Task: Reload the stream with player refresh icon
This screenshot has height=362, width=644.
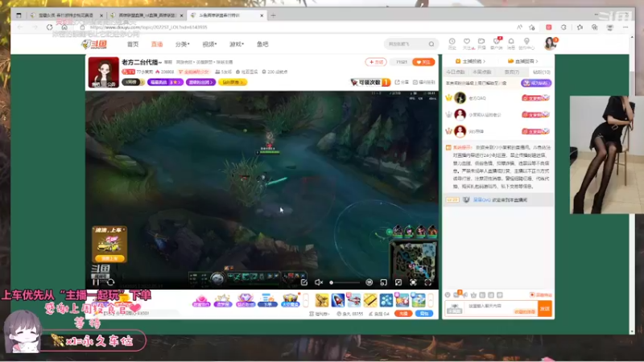Action: (x=110, y=282)
